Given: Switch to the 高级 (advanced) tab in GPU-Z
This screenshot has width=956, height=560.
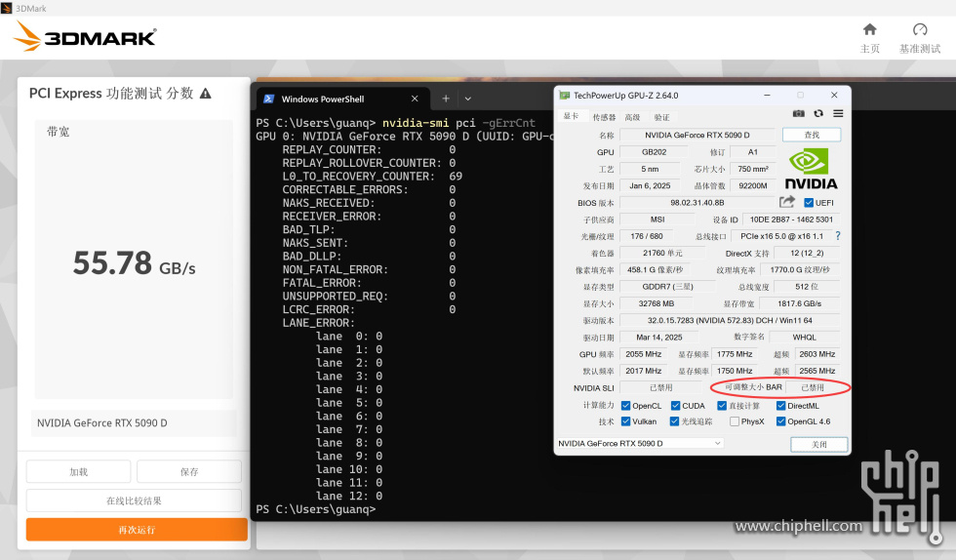Looking at the screenshot, I should click(x=632, y=117).
